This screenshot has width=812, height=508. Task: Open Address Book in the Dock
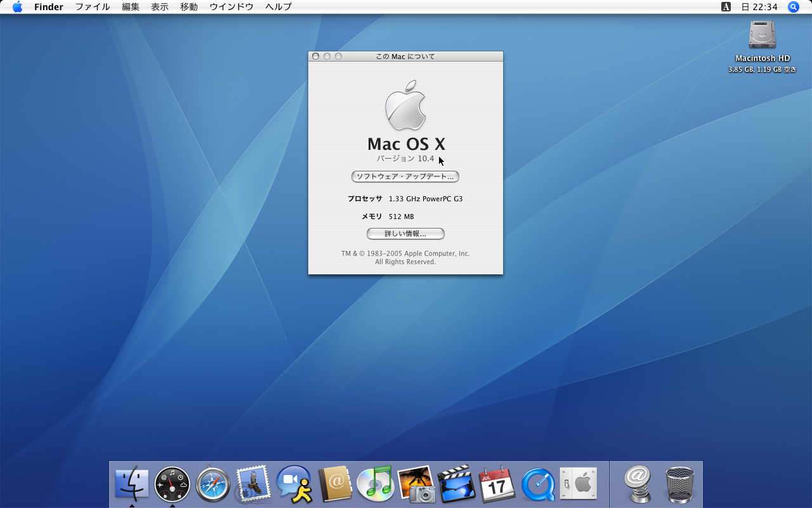pyautogui.click(x=334, y=485)
